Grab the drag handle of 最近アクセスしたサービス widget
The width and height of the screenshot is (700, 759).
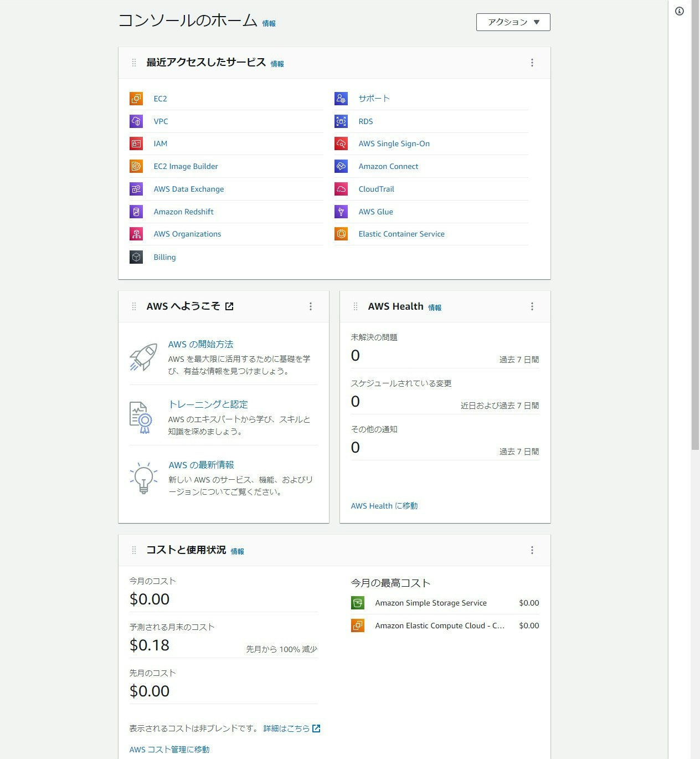point(134,63)
